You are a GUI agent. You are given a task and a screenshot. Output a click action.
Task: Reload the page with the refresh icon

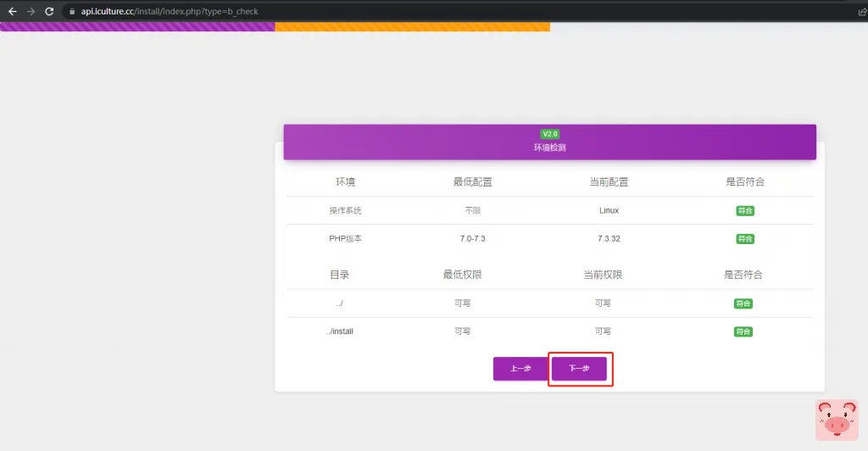[49, 11]
